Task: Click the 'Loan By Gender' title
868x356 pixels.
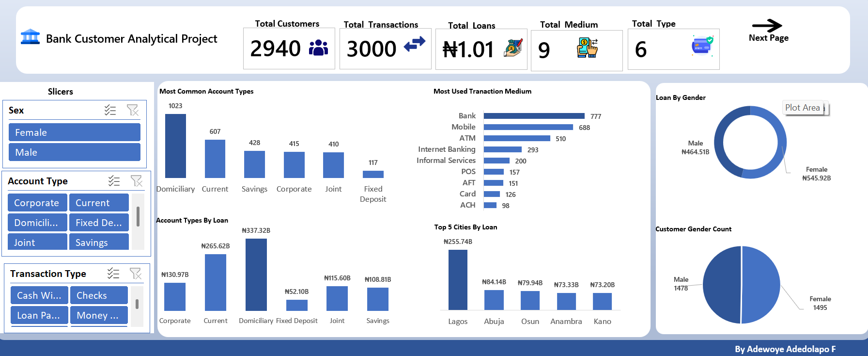Action: [681, 97]
